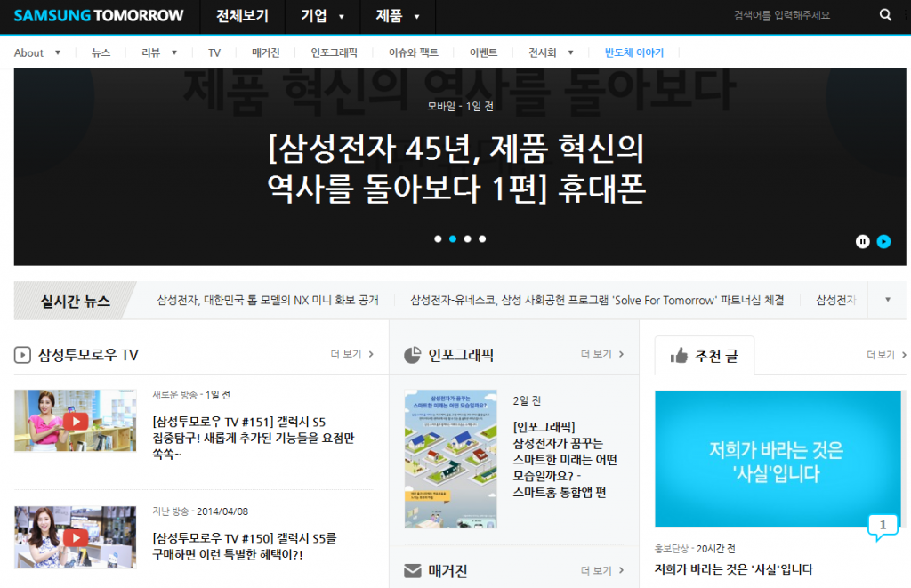Open the 이슈와 팩트 menu item
This screenshot has width=911, height=588.
(x=414, y=52)
